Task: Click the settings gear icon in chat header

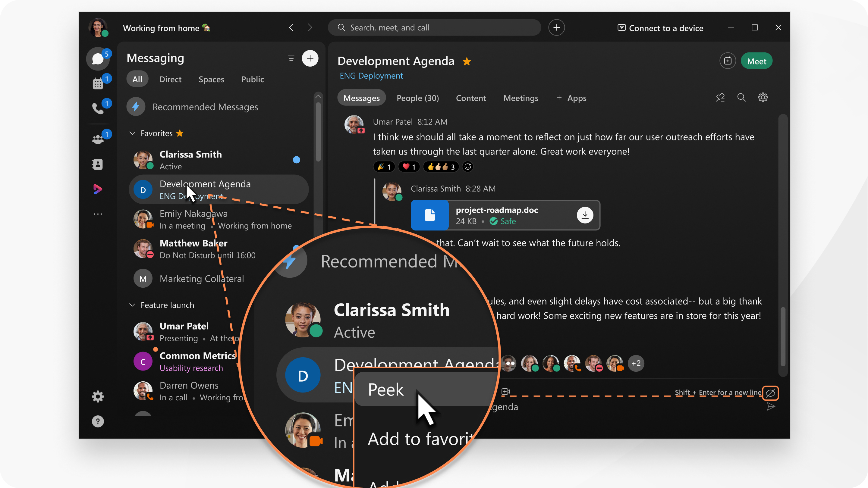Action: coord(763,98)
